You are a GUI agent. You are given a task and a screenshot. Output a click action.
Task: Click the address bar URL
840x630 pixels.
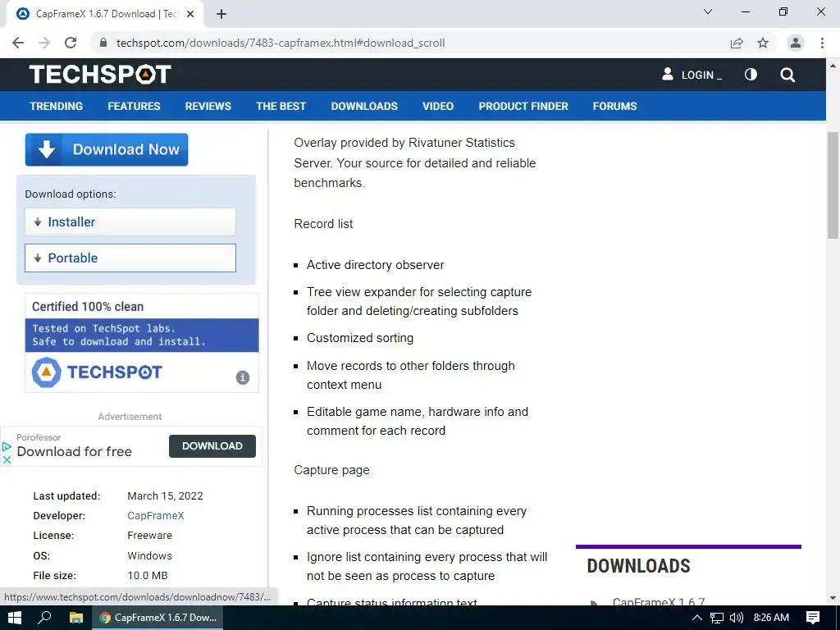281,43
